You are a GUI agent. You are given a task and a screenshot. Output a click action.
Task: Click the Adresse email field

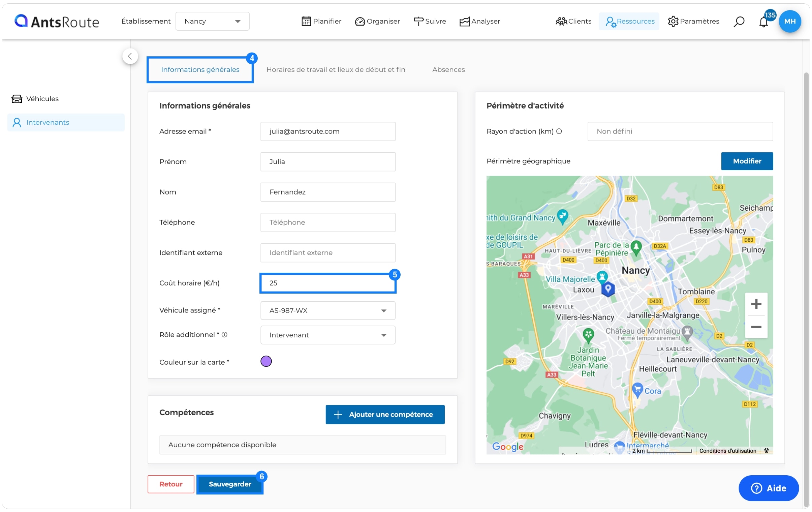[x=328, y=131]
